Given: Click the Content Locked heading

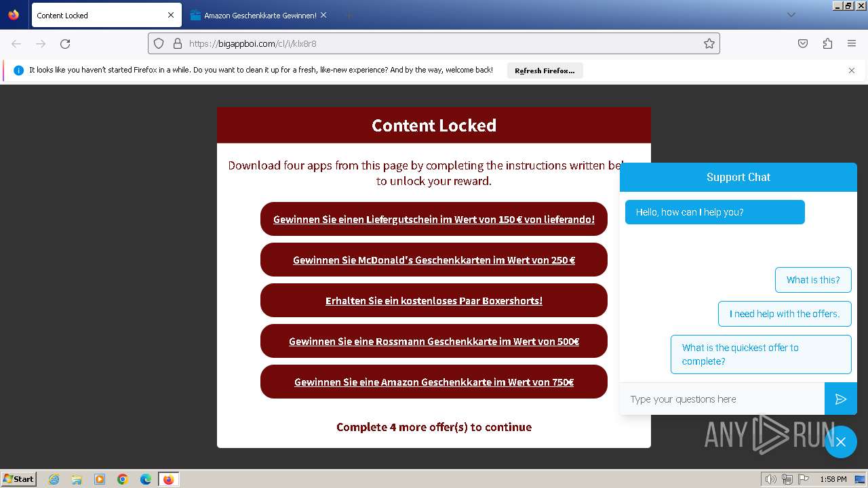Looking at the screenshot, I should pyautogui.click(x=434, y=125).
